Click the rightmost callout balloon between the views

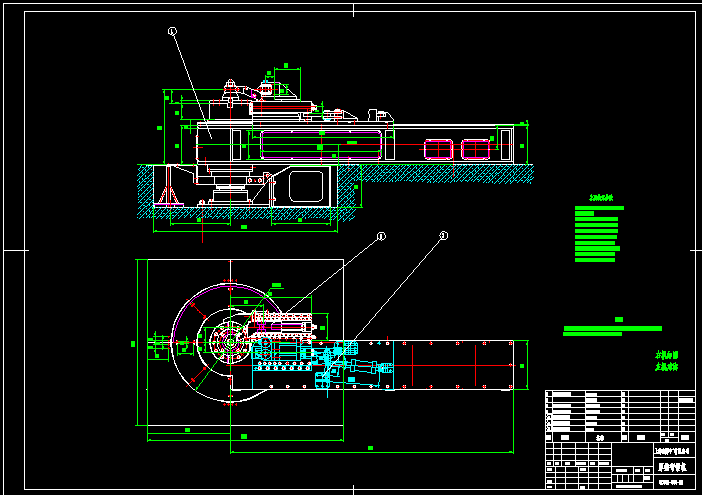[x=444, y=235]
